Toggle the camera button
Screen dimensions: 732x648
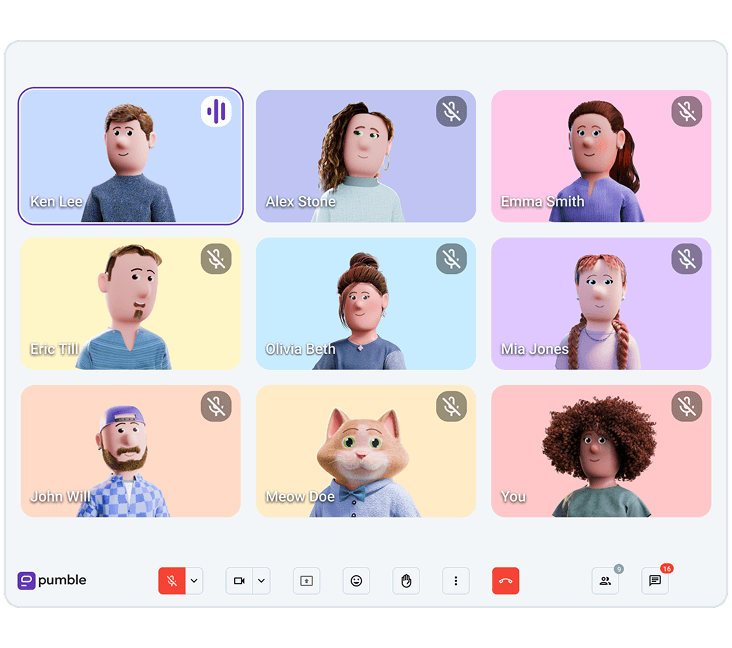point(239,581)
